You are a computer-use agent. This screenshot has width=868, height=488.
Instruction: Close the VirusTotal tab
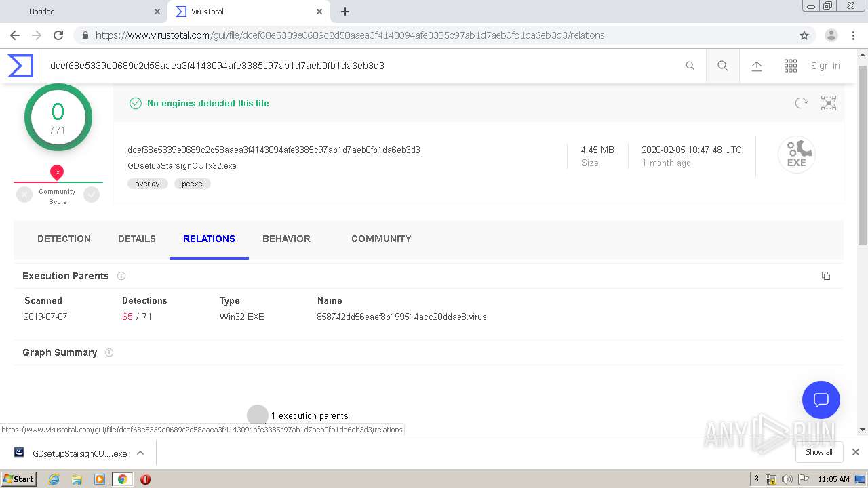click(x=319, y=12)
